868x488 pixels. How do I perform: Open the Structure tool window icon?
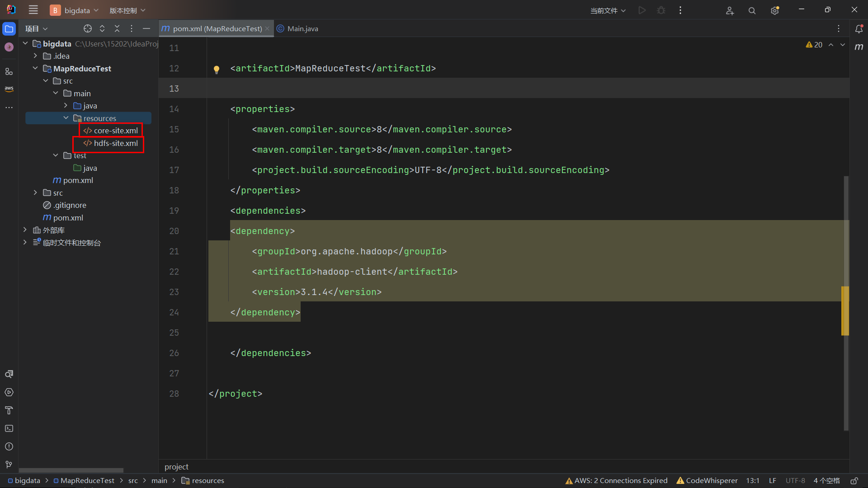[x=9, y=71]
